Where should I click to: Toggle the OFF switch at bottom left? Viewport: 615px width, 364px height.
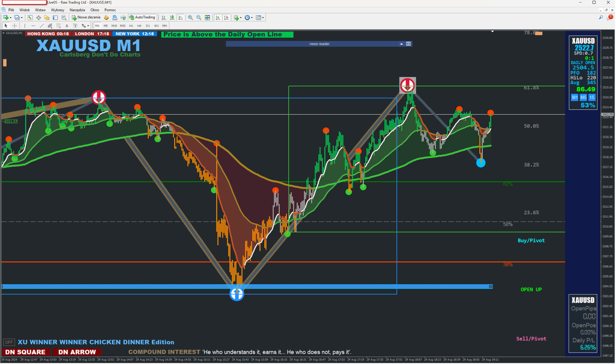coord(9,342)
